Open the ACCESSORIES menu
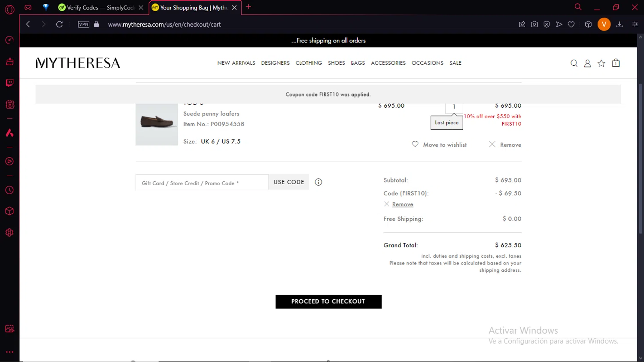The width and height of the screenshot is (644, 362). pos(388,63)
